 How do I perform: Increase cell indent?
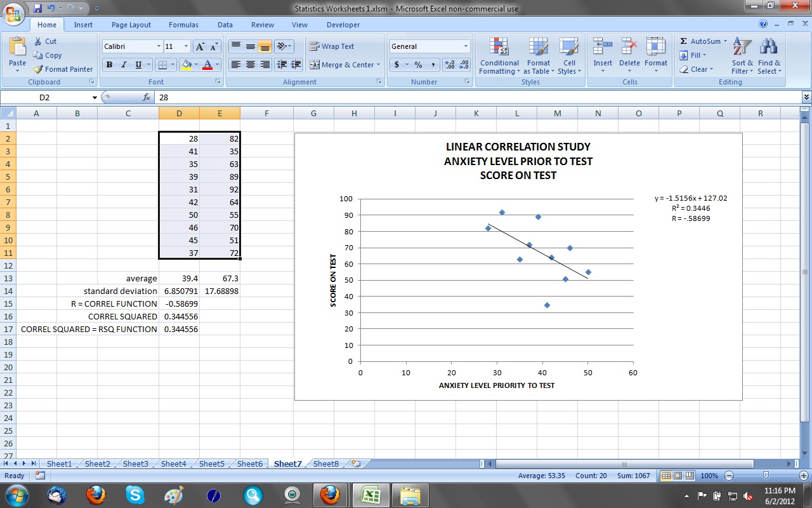coord(296,65)
